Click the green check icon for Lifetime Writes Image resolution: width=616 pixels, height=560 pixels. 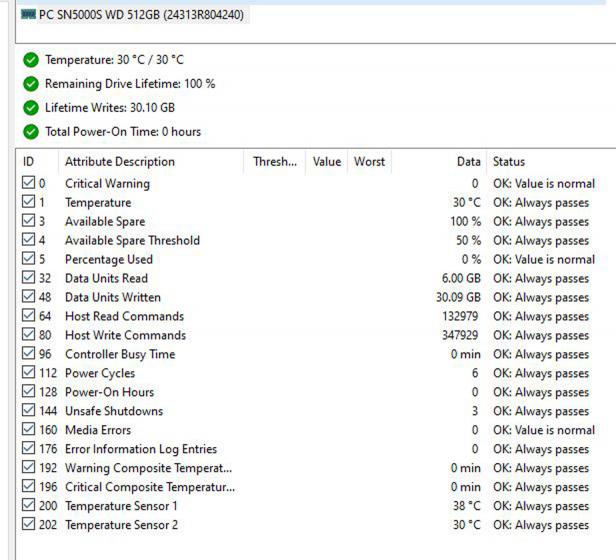(31, 108)
